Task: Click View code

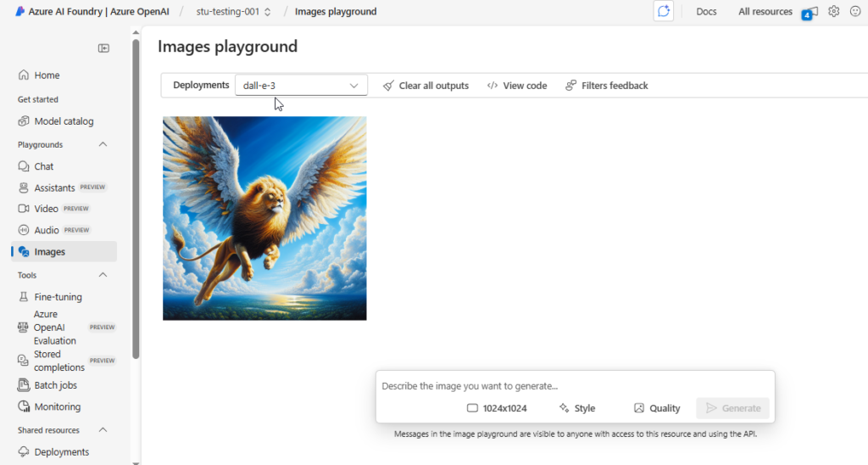Action: [x=517, y=86]
